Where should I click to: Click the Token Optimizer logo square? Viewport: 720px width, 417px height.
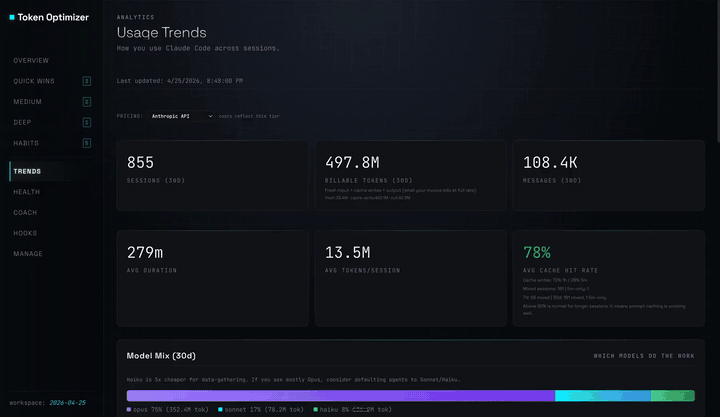click(x=12, y=17)
